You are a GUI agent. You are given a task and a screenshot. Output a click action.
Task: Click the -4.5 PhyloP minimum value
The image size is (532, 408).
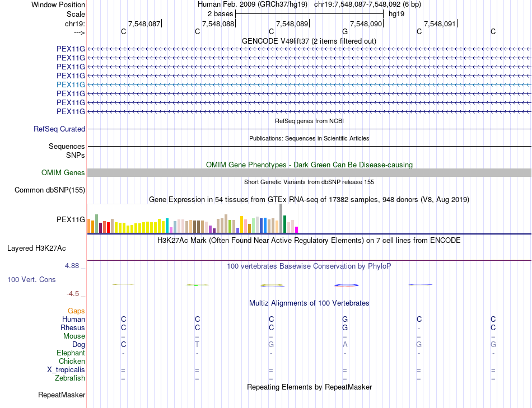tap(73, 294)
